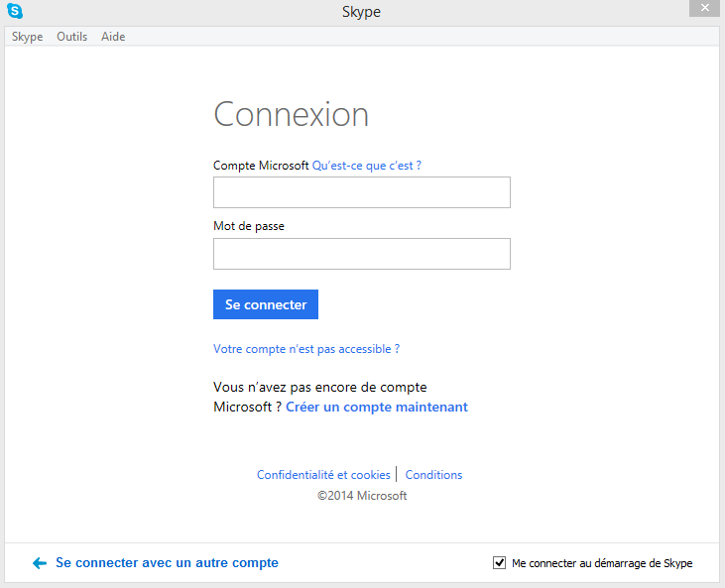The image size is (725, 588).
Task: Click the back arrow icon beside 'Se connecter avec un autre compte'
Action: tap(40, 562)
